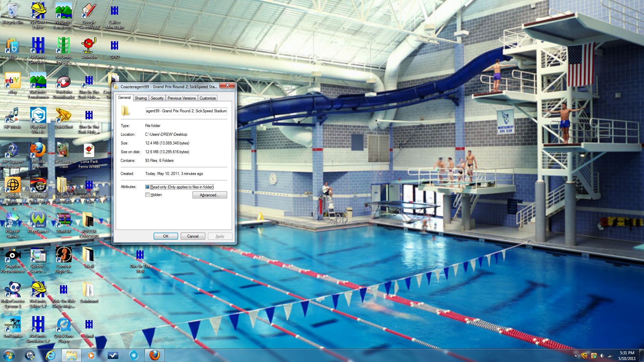Open the media player taskbar icon
The height and width of the screenshot is (362, 644).
pyautogui.click(x=91, y=355)
